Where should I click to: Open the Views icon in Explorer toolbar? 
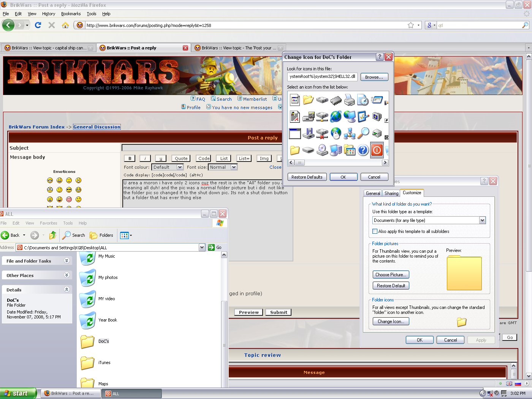point(126,235)
